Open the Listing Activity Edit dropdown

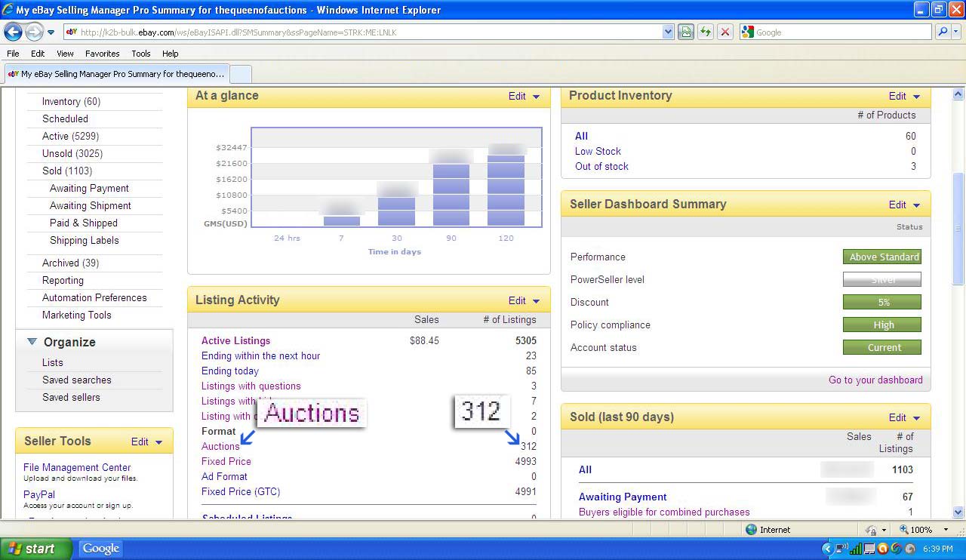coord(525,300)
